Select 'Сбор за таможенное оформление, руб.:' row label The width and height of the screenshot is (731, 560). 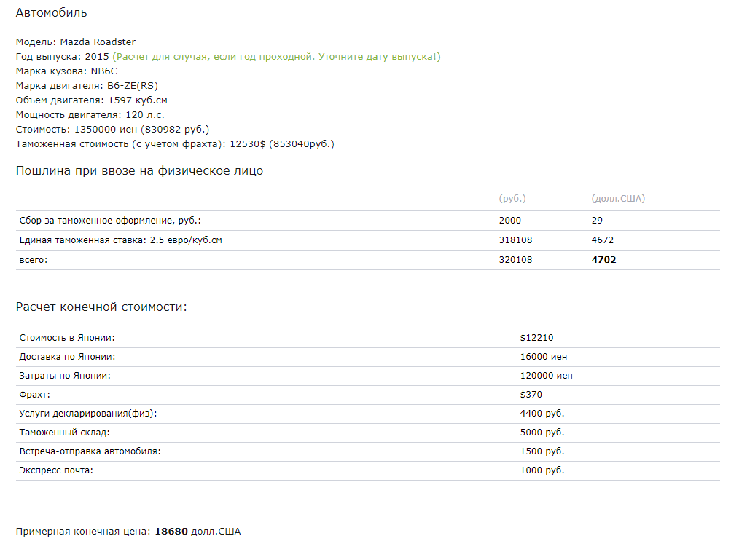coord(110,221)
